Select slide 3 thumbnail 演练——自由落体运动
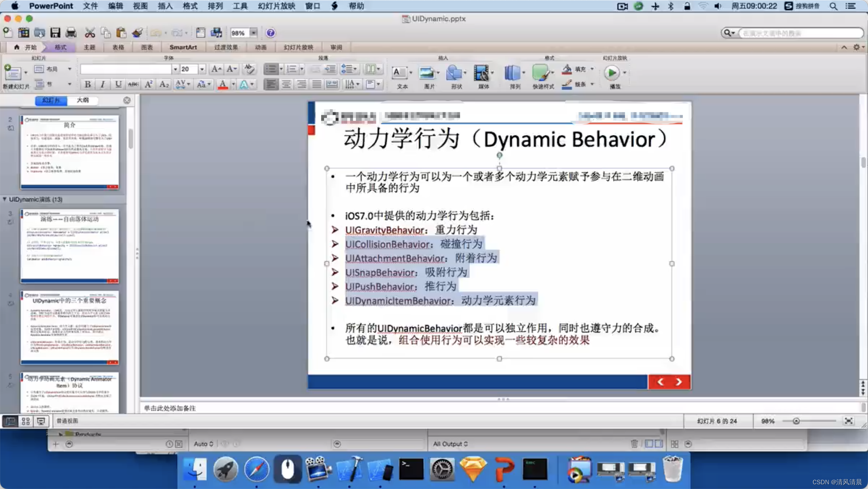This screenshot has height=489, width=868. click(x=69, y=246)
